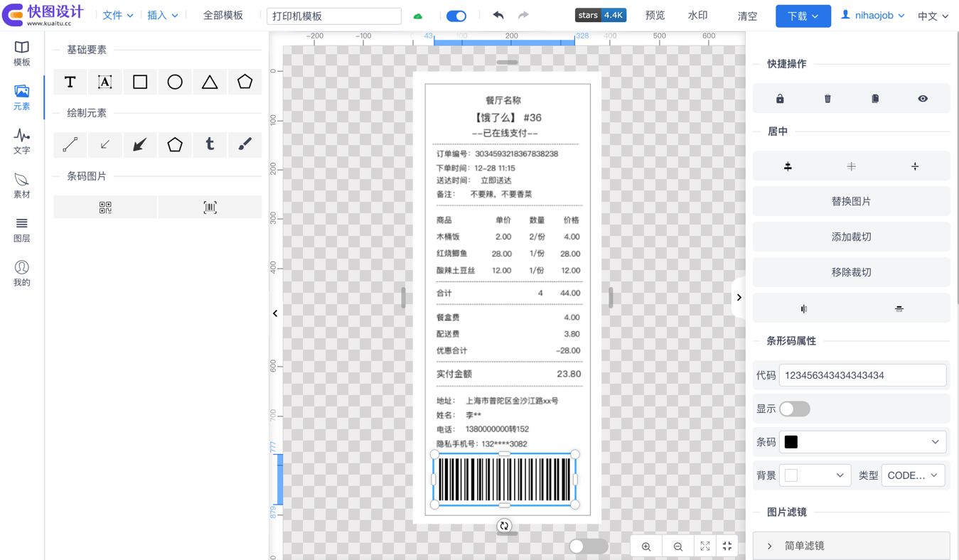Open the background color picker
The width and height of the screenshot is (959, 560).
click(x=815, y=475)
